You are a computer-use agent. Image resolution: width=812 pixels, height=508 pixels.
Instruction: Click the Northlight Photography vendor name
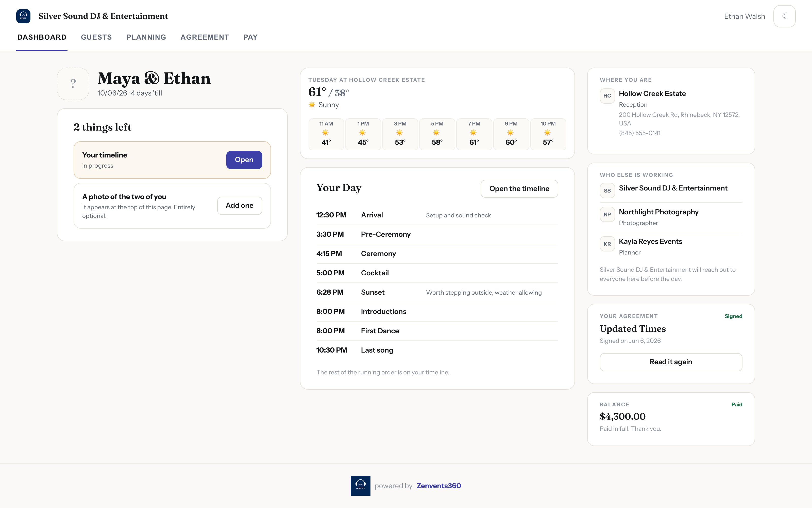click(658, 212)
